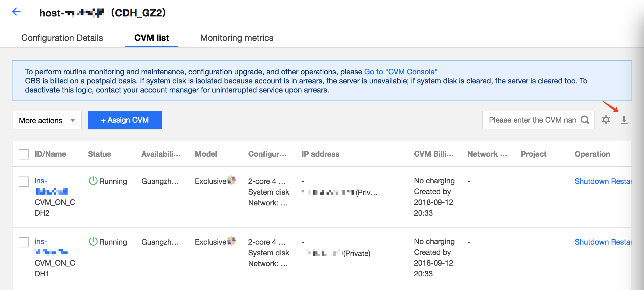Image resolution: width=644 pixels, height=290 pixels.
Task: Click the Exclusive badge icon in second row
Action: (231, 241)
